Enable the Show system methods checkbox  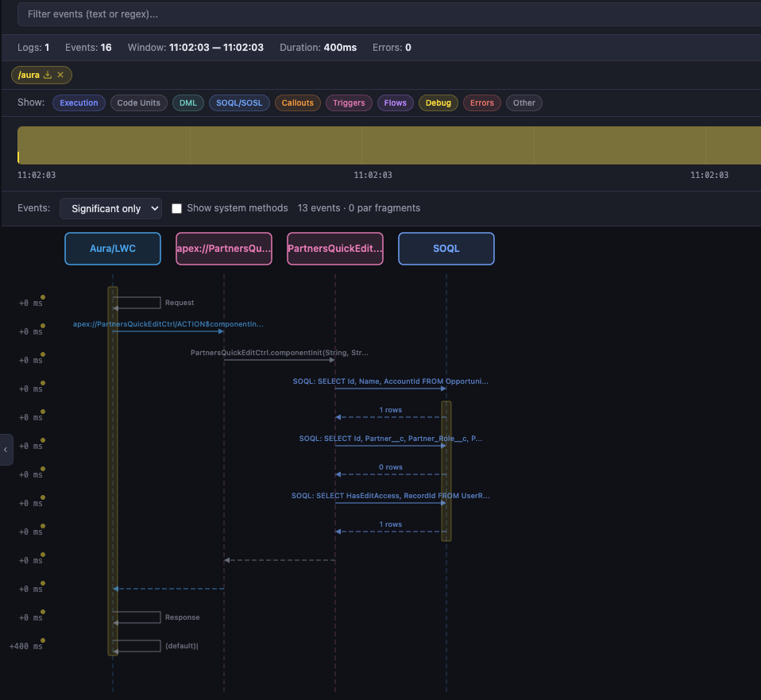coord(177,208)
